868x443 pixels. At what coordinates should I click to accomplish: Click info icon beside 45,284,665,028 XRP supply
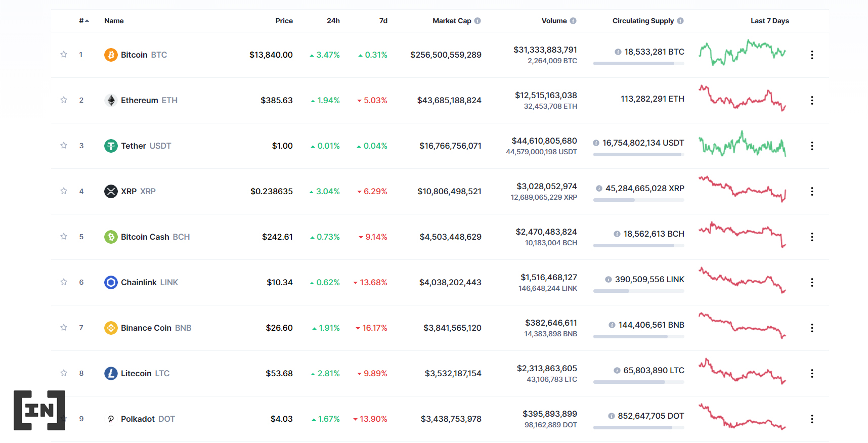tap(599, 189)
